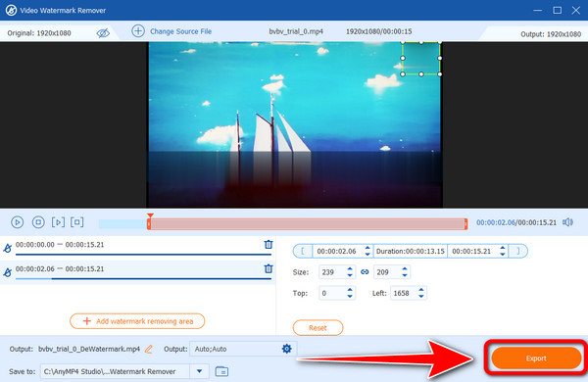Decrease the Left value stepper

point(421,296)
